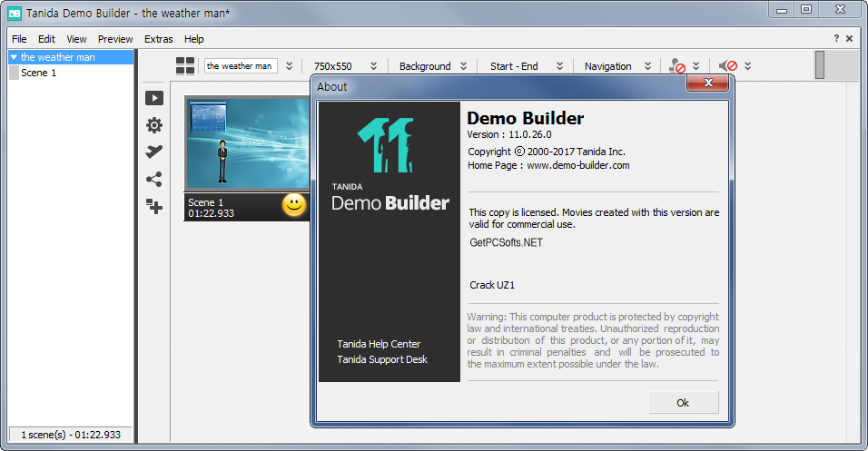This screenshot has height=451, width=868.
Task: Select the Scene 1 thumbnail
Action: tap(247, 144)
